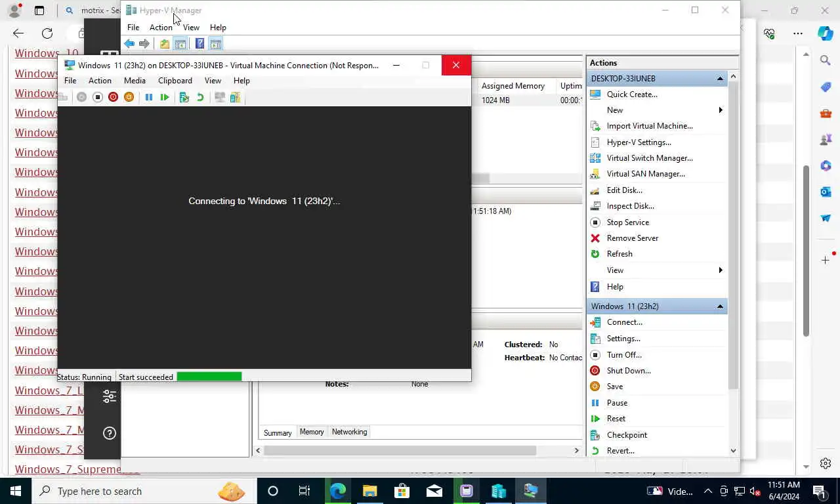Open File Explorer from the taskbar

370,491
